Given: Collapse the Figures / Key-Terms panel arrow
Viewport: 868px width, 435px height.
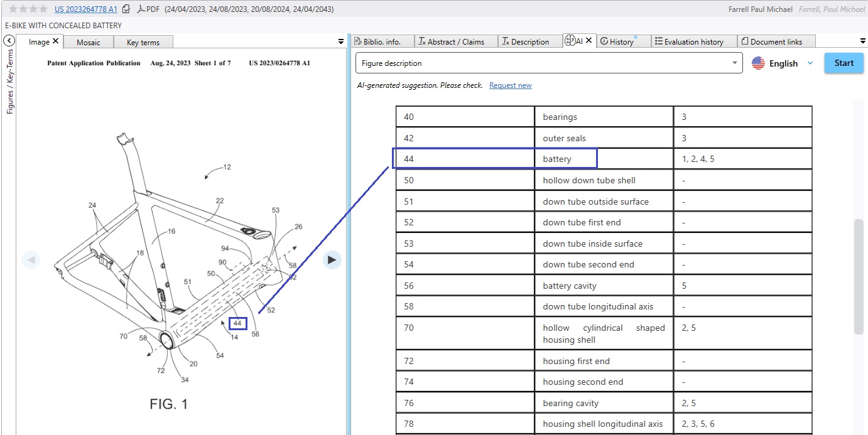Looking at the screenshot, I should coord(9,41).
